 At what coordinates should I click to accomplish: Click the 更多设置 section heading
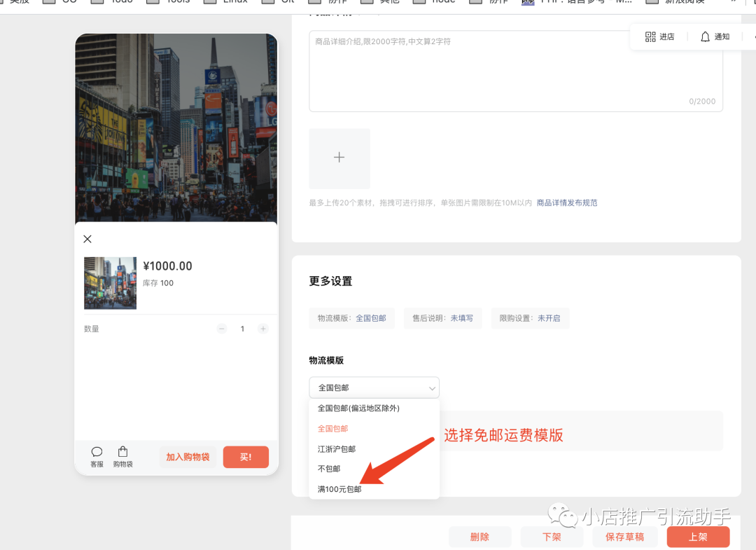tap(330, 281)
